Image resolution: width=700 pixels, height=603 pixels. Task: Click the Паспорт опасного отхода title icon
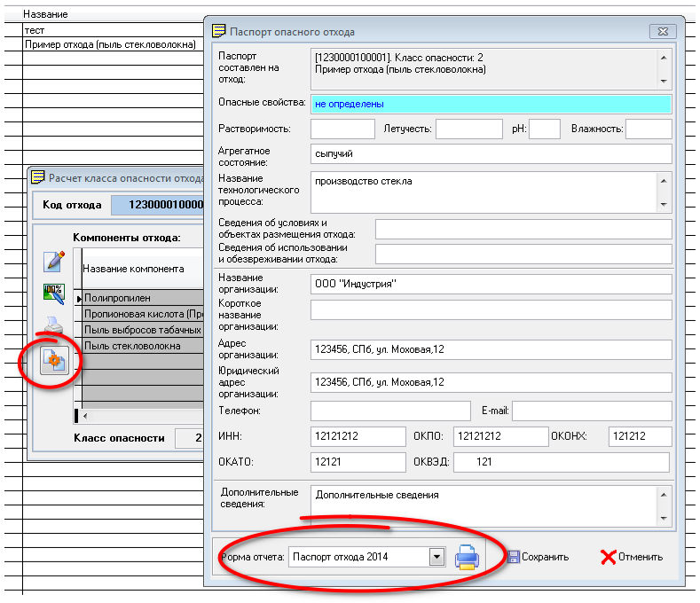coord(218,31)
